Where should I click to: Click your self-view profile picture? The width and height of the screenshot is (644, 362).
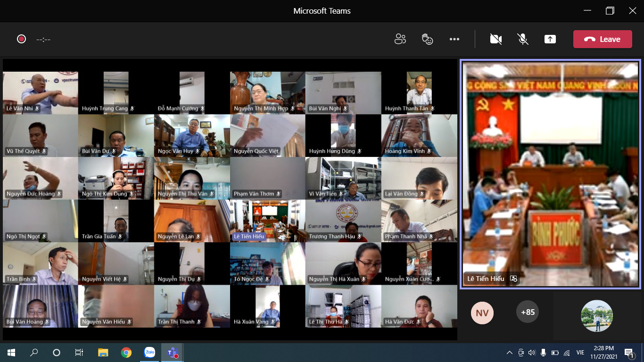596,315
